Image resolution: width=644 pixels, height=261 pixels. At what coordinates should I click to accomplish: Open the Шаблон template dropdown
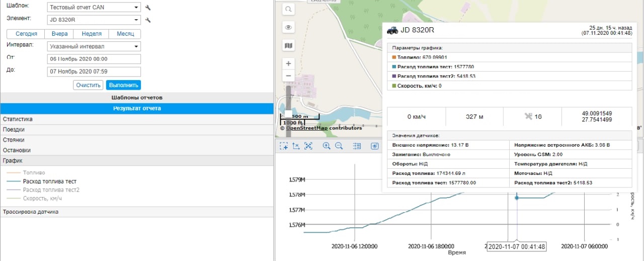coord(94,8)
